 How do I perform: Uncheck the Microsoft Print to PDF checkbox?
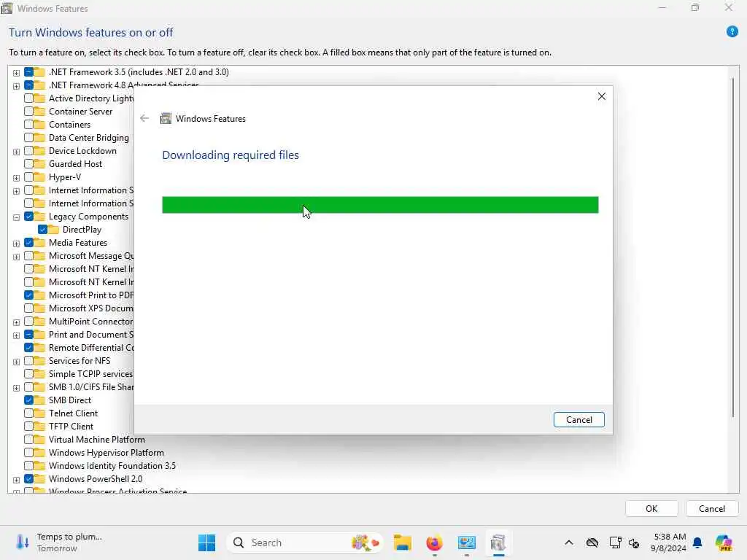28,295
